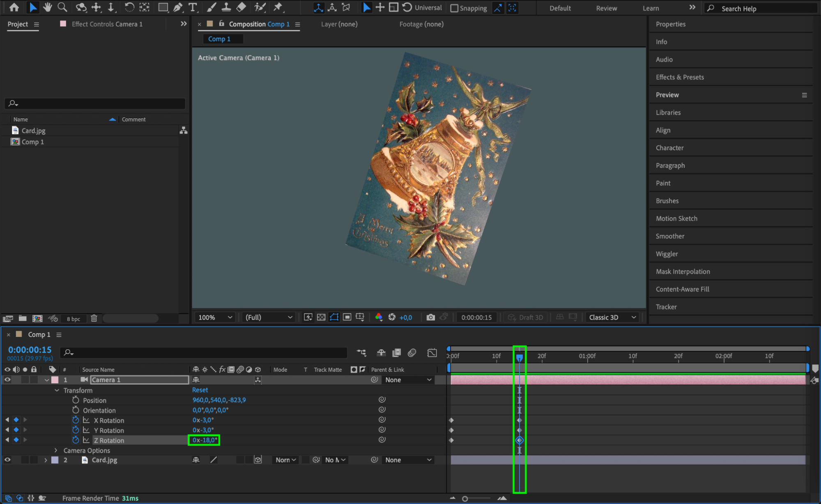Open the 100% magnification dropdown

(x=215, y=317)
